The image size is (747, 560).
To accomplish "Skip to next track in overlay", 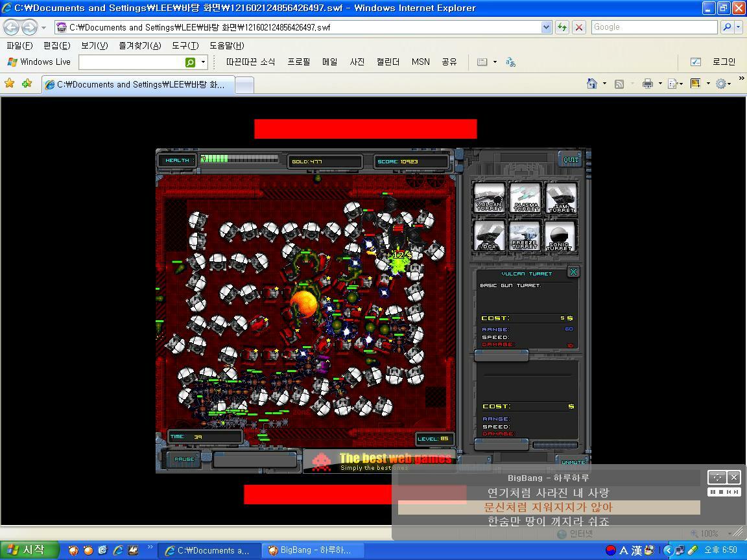I will (x=735, y=492).
